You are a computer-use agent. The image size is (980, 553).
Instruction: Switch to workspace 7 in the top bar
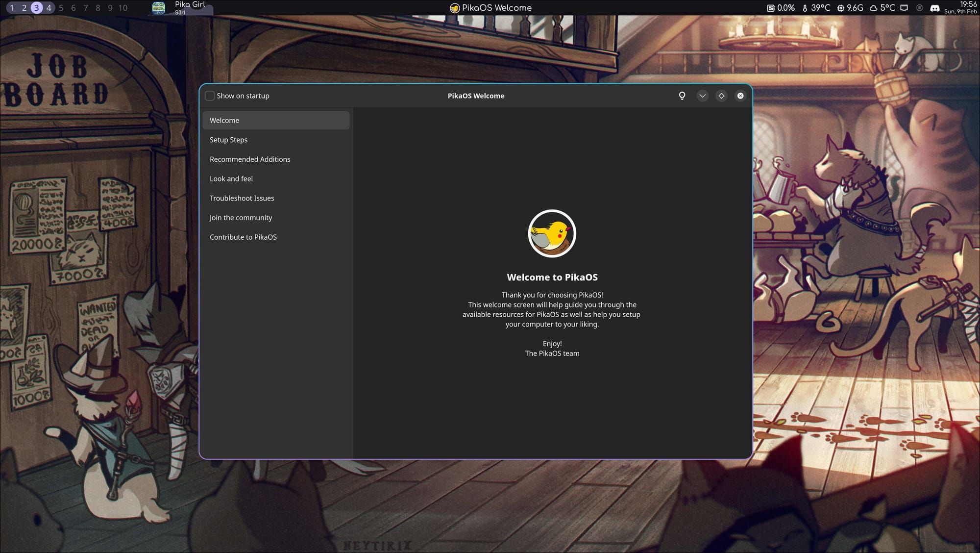pyautogui.click(x=85, y=8)
